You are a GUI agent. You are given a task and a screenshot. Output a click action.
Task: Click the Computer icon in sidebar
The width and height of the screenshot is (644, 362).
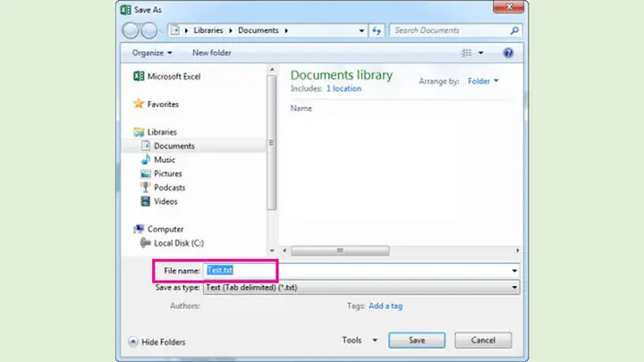click(x=139, y=229)
